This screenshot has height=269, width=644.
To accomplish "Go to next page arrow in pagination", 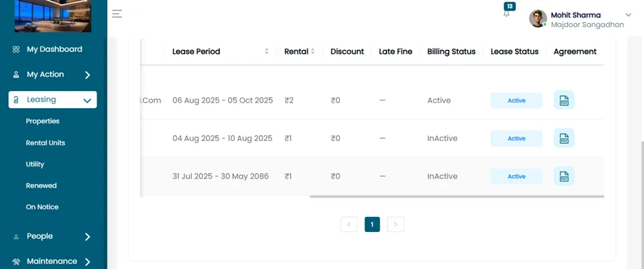I will (395, 225).
